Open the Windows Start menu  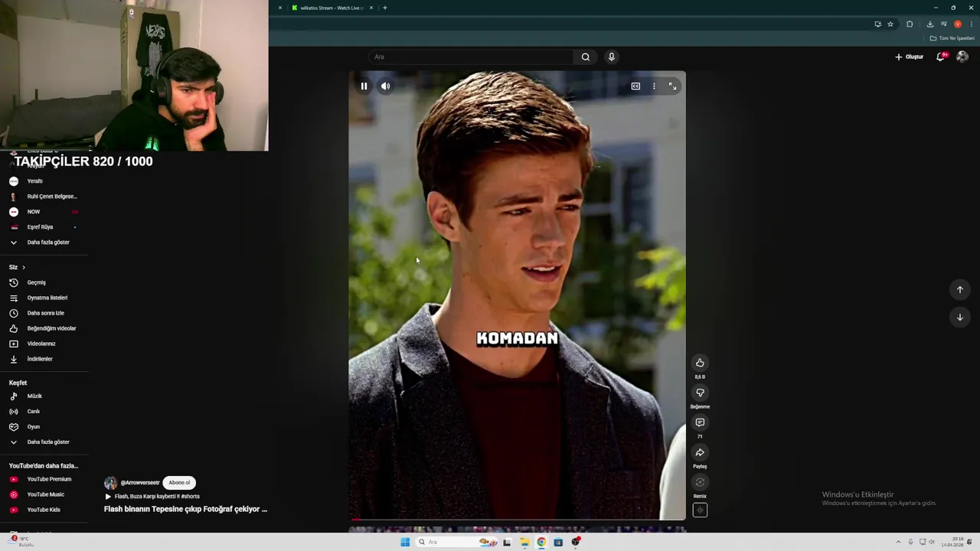pyautogui.click(x=405, y=542)
